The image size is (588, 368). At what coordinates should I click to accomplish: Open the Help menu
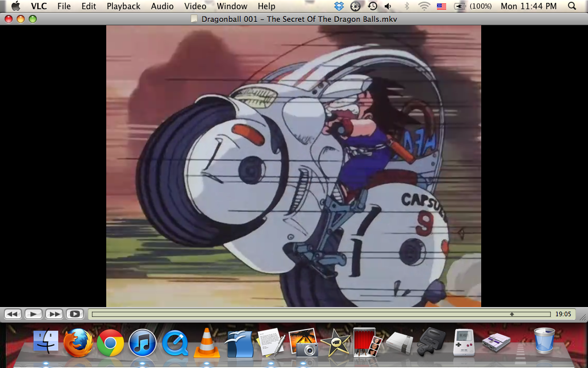(x=266, y=6)
